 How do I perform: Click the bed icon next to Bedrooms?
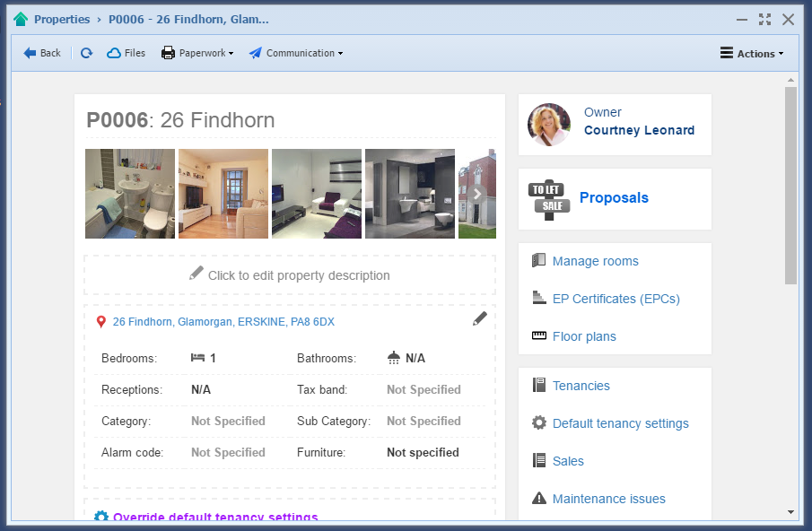197,358
